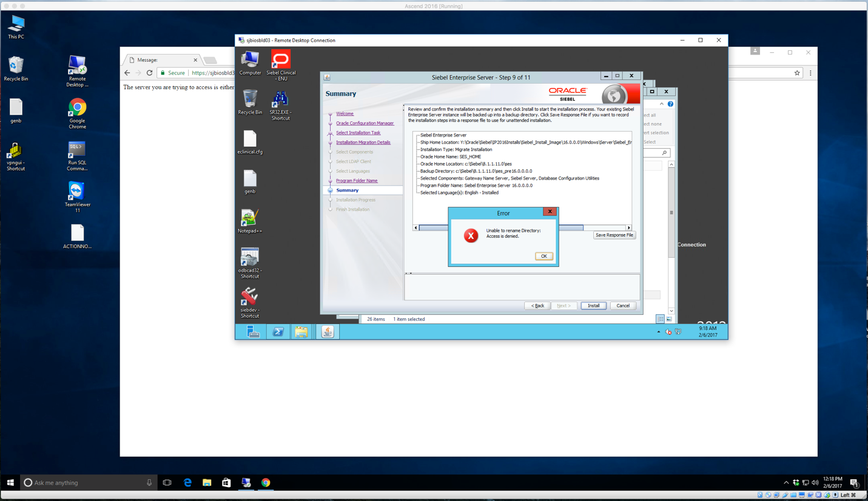The image size is (868, 501).
Task: Click Save Response File button
Action: click(x=614, y=235)
